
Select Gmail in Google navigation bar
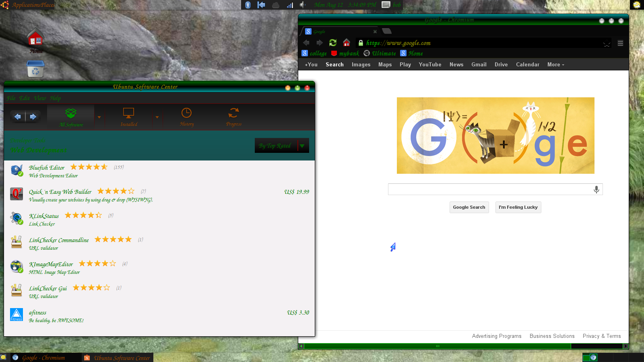point(479,64)
